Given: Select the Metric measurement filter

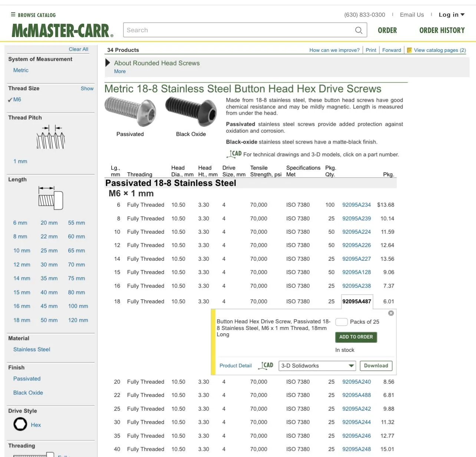Looking at the screenshot, I should [x=21, y=70].
